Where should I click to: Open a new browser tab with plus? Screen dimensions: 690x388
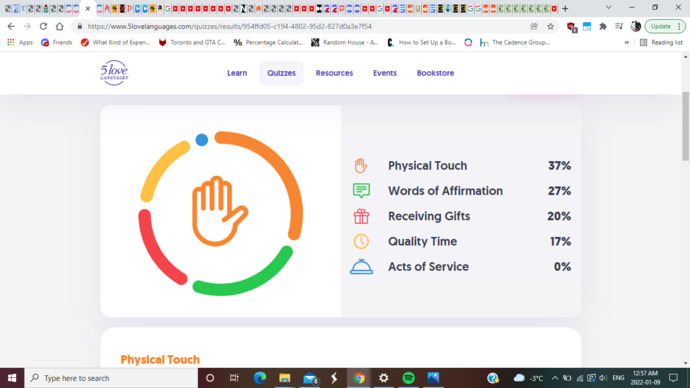pos(565,8)
